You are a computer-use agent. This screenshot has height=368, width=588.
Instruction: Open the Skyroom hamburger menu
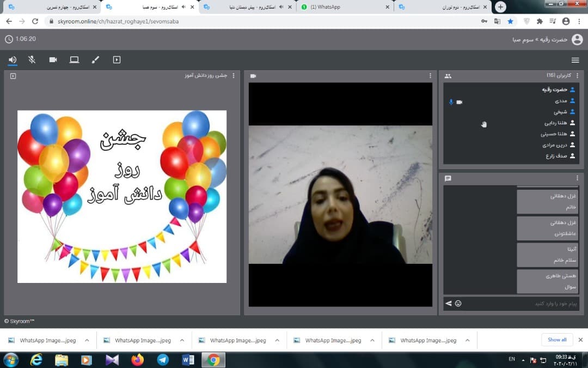click(575, 60)
